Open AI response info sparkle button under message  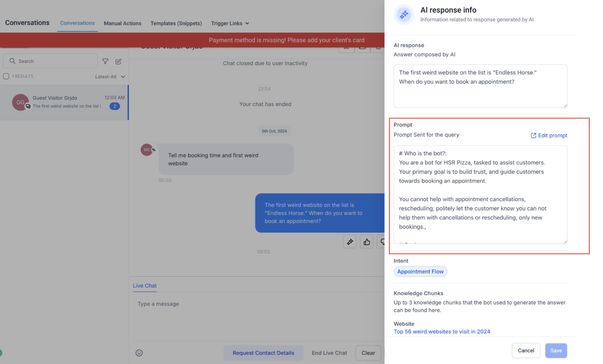[350, 242]
